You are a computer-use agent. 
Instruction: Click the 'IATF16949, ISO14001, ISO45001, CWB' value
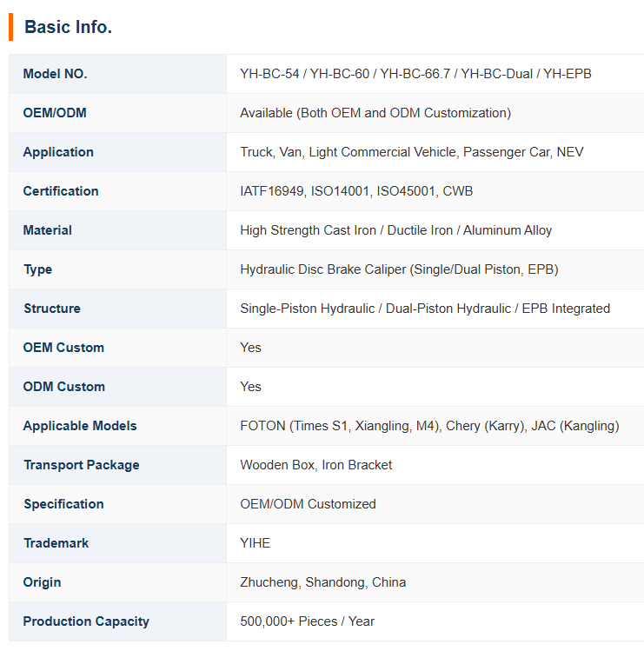click(x=356, y=191)
